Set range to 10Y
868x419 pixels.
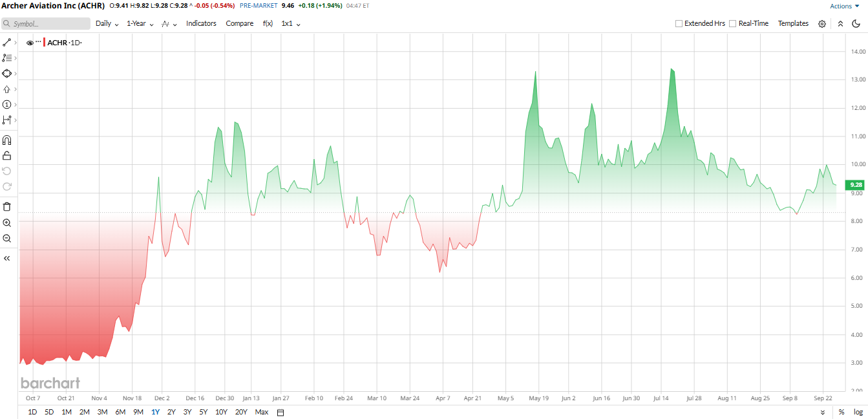221,412
